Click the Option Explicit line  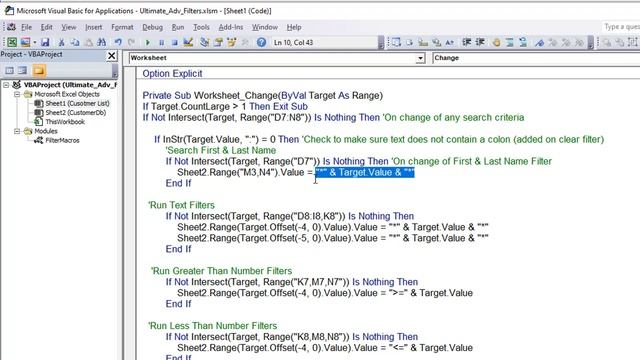pos(172,73)
